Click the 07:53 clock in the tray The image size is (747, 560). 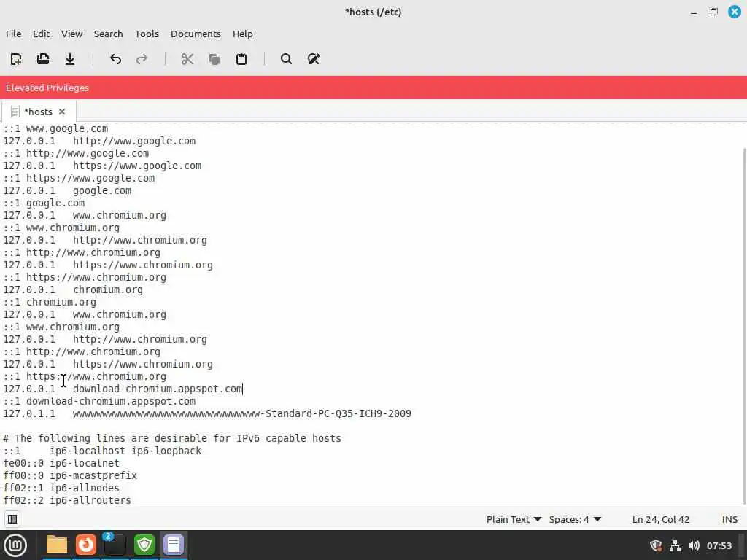[719, 545]
